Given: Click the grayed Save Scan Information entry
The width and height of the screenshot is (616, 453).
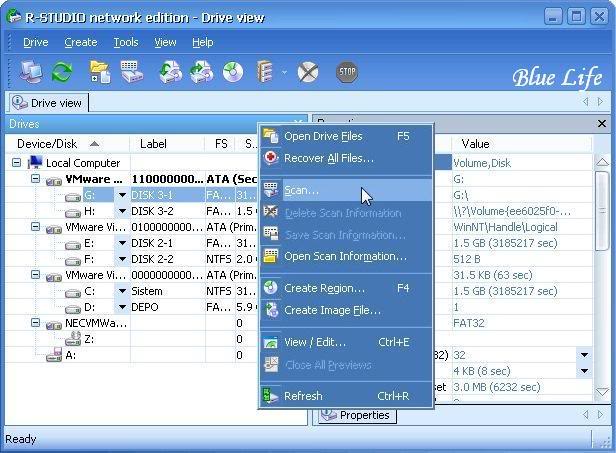Looking at the screenshot, I should [346, 235].
